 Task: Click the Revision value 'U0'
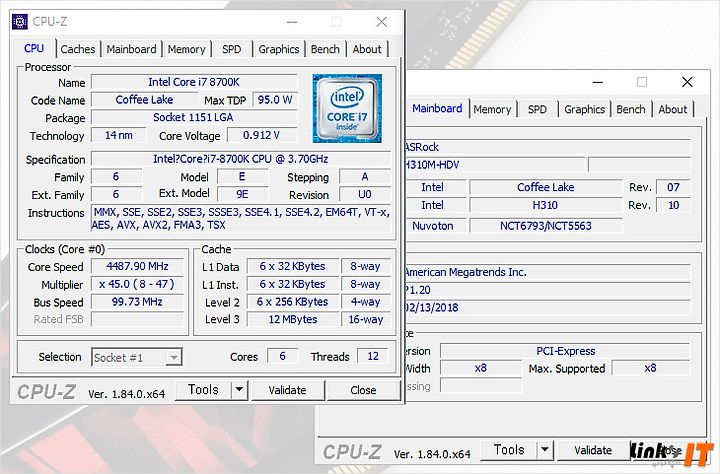(365, 194)
